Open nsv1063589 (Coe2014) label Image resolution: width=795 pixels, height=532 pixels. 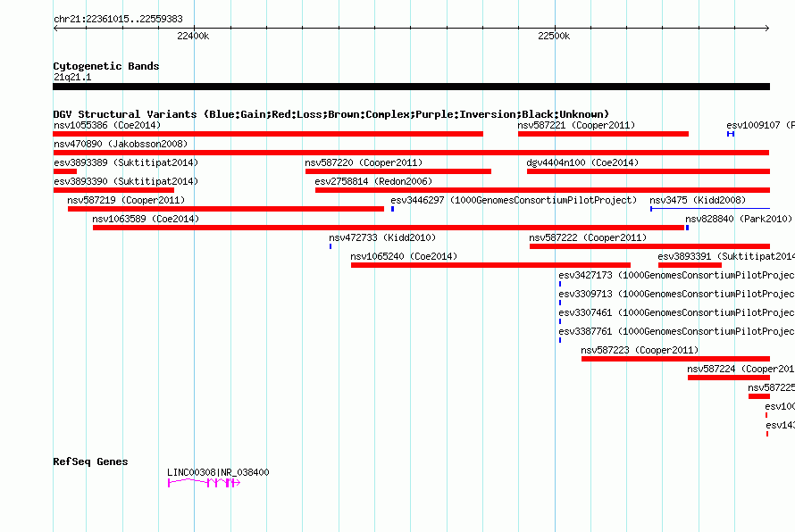click(x=146, y=219)
